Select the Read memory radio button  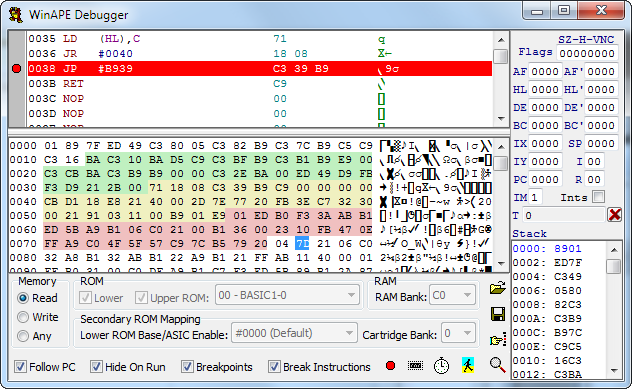coord(23,298)
